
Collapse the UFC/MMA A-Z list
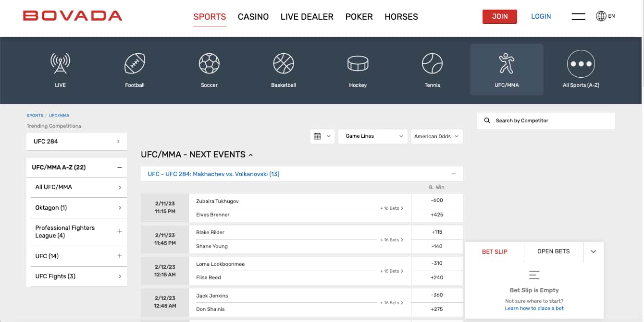(119, 167)
